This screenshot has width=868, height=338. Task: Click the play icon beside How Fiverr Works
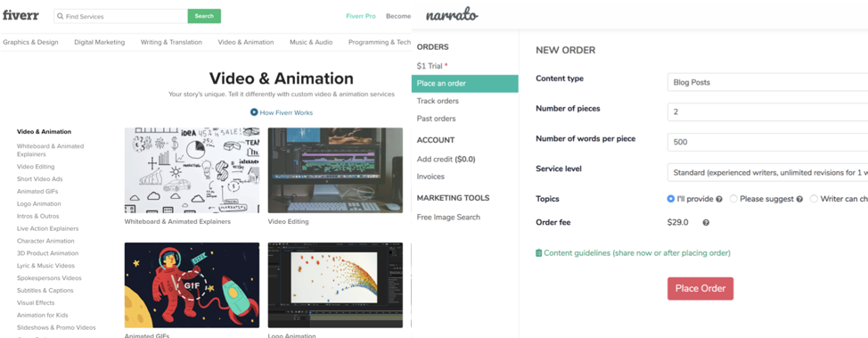[254, 112]
